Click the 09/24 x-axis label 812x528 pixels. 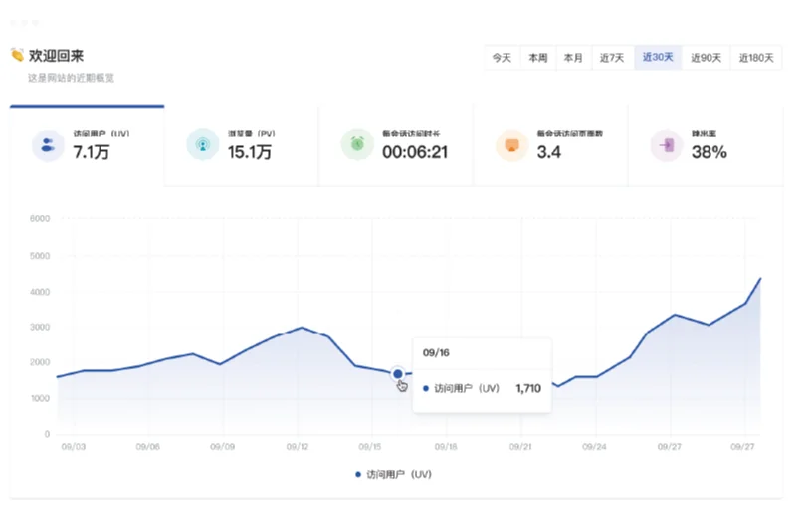coord(594,446)
